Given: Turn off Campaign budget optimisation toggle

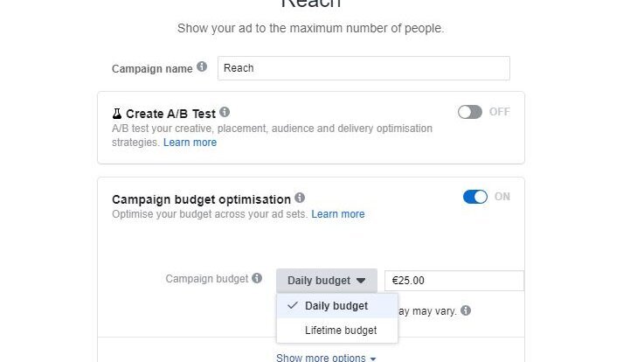Looking at the screenshot, I should (475, 197).
